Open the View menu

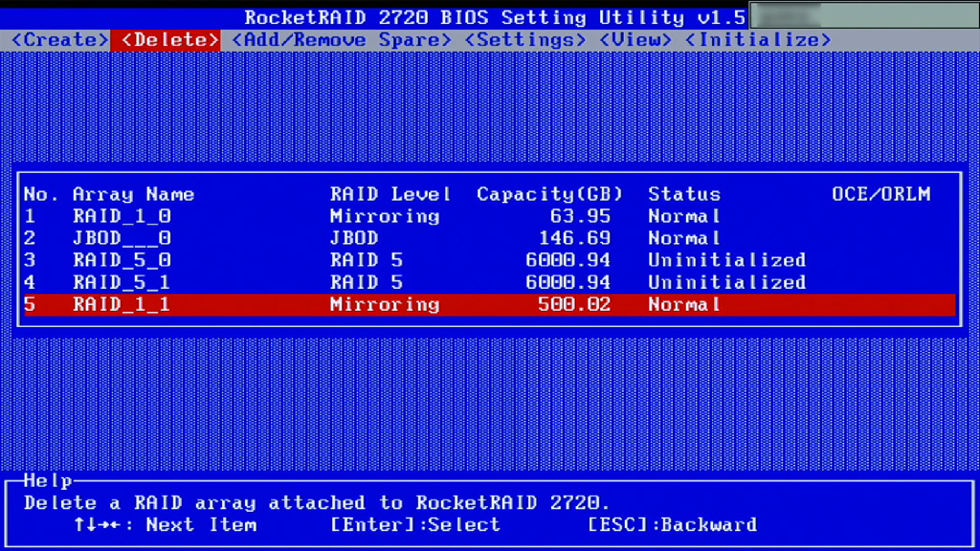pyautogui.click(x=635, y=40)
